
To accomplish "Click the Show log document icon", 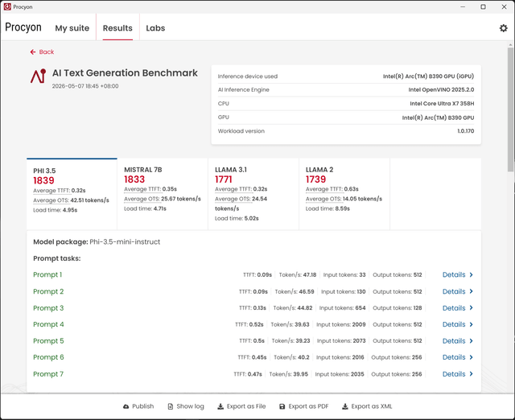I will [x=170, y=406].
